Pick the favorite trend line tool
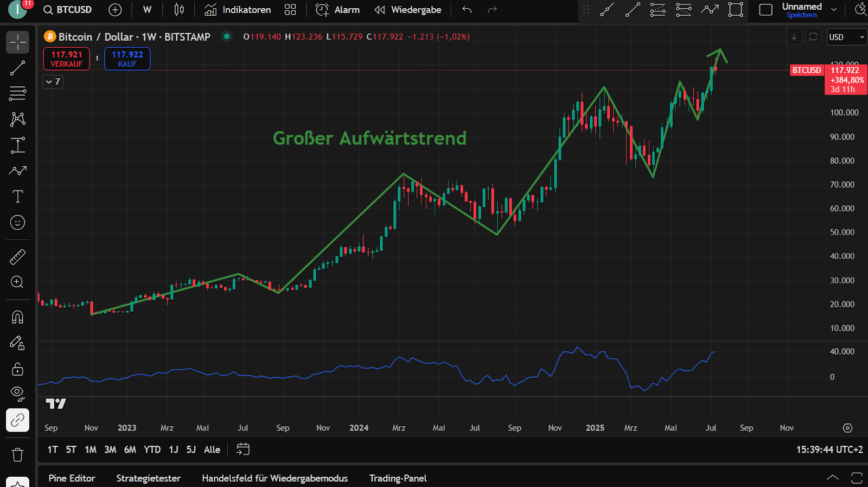 click(633, 10)
